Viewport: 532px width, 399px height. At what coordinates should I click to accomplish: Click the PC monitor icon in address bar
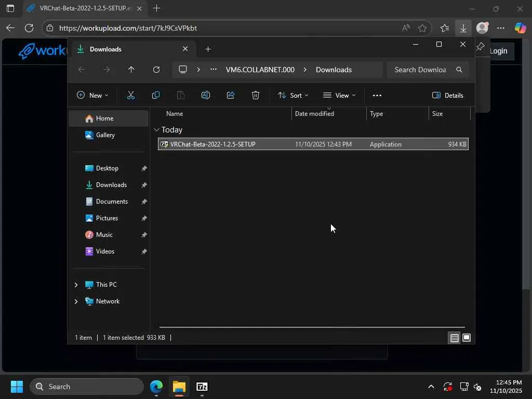[183, 70]
